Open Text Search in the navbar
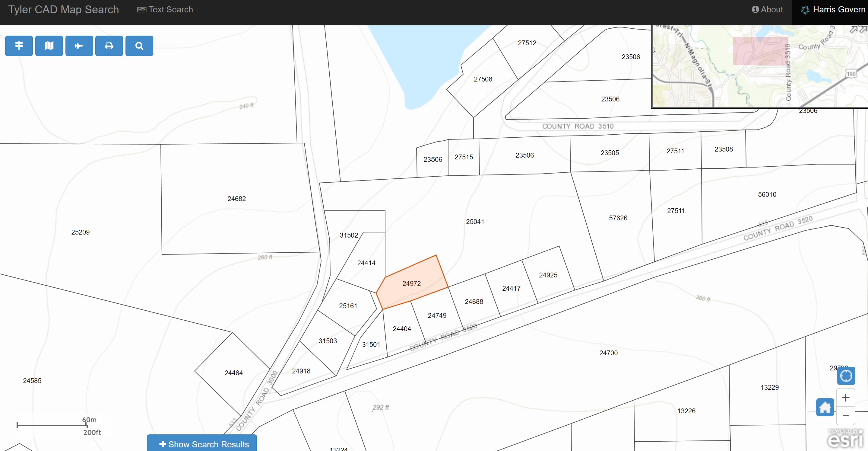Image resolution: width=868 pixels, height=451 pixels. coord(165,9)
